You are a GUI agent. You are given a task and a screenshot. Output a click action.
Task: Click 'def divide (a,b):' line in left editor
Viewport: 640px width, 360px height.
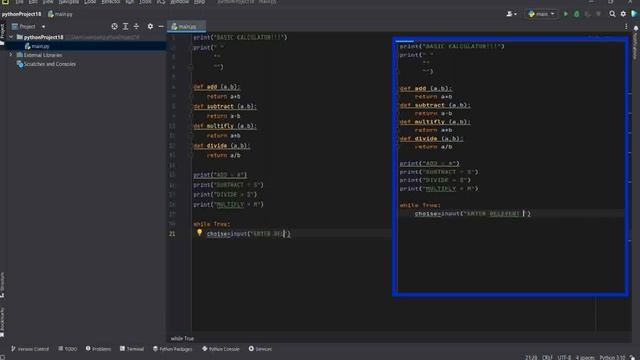[x=222, y=146]
